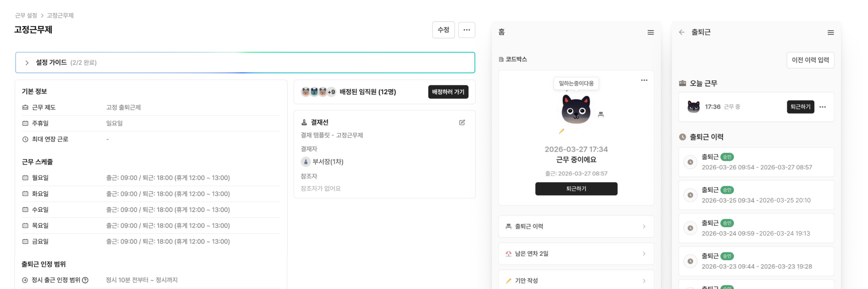868x289 pixels.
Task: Edit the 결재선 with pencil icon
Action: click(x=462, y=122)
